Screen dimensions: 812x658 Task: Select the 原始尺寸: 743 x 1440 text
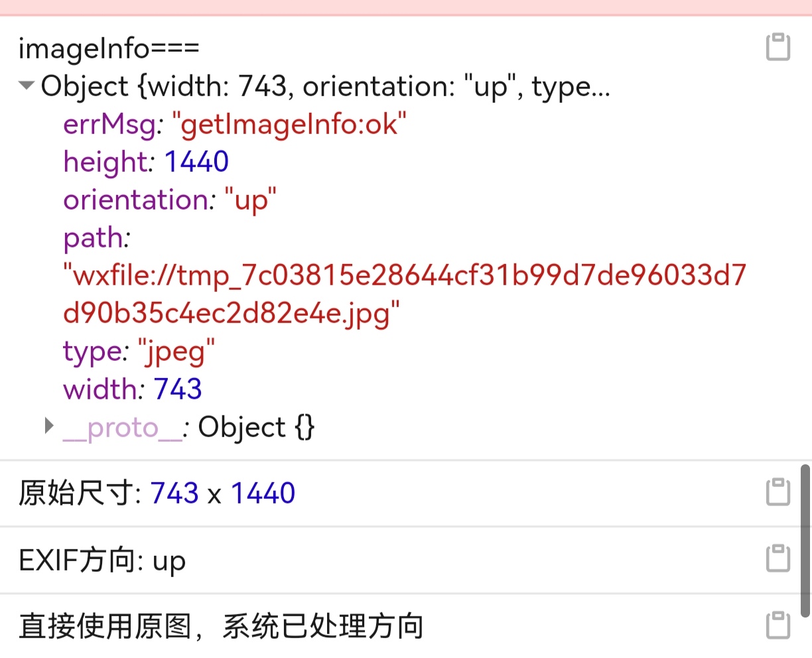coord(157,493)
